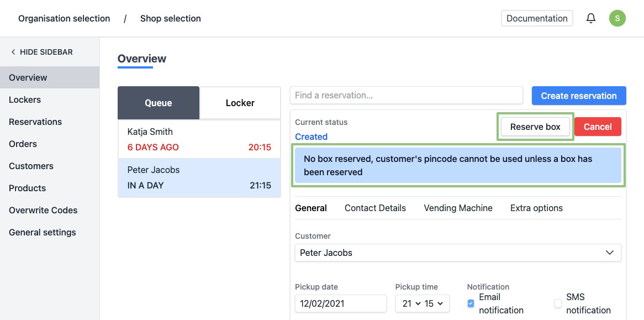Open the Contact Details tab
Screen dimensions: 644x320
(375, 208)
